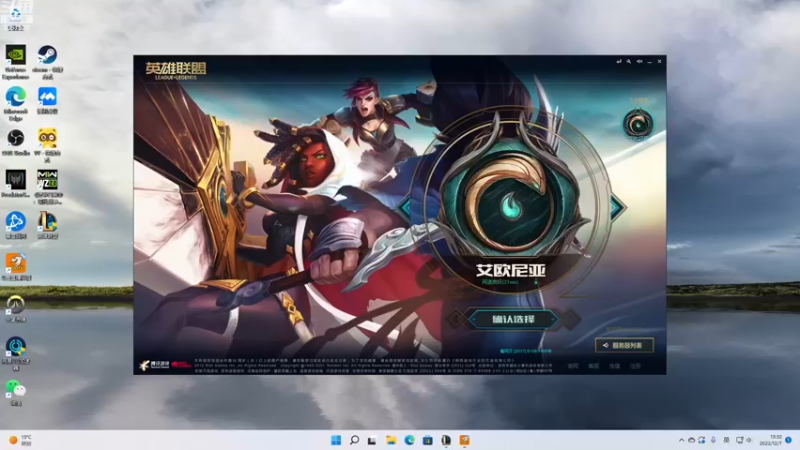Screen dimensions: 800x450
Task: Switch input language via 英 indicator
Action: [726, 440]
